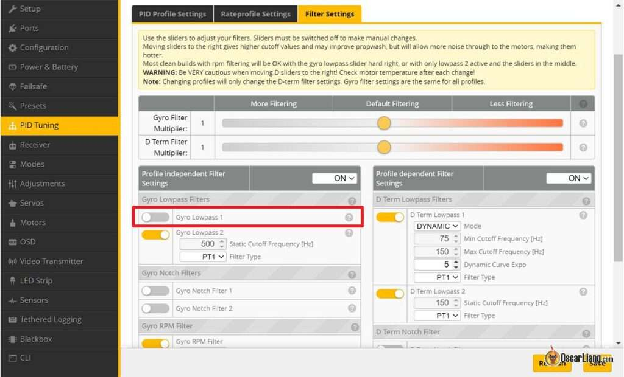This screenshot has height=377, width=624.
Task: Select the LED Strip bulb icon
Action: [12, 281]
